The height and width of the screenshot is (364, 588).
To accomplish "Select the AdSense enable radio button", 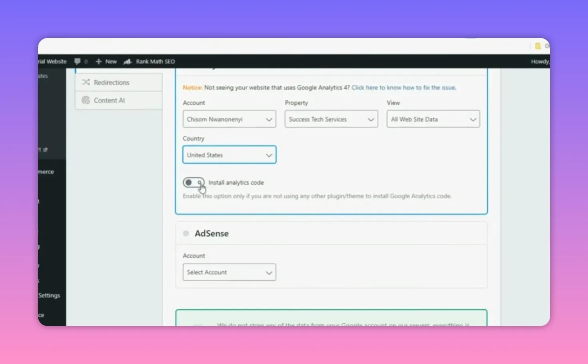I will [x=186, y=233].
